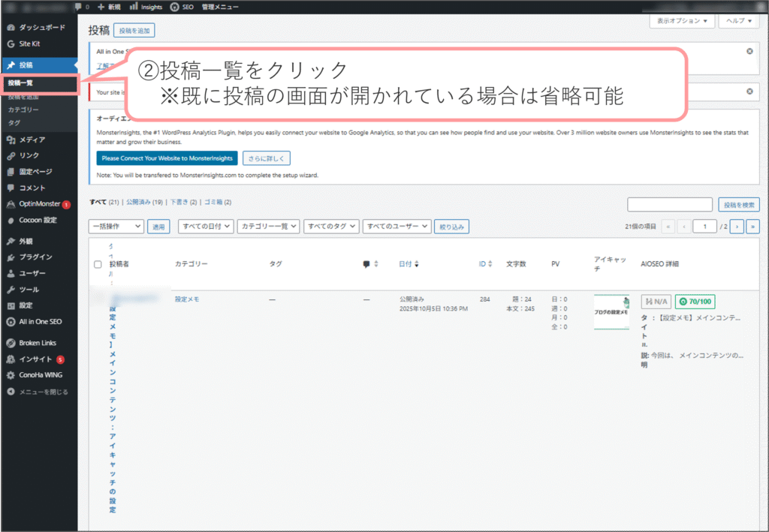Open the bulk actions dropdown

[x=116, y=226]
